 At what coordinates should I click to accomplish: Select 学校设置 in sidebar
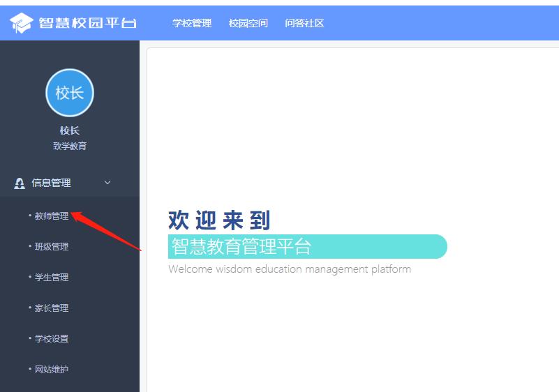point(52,338)
